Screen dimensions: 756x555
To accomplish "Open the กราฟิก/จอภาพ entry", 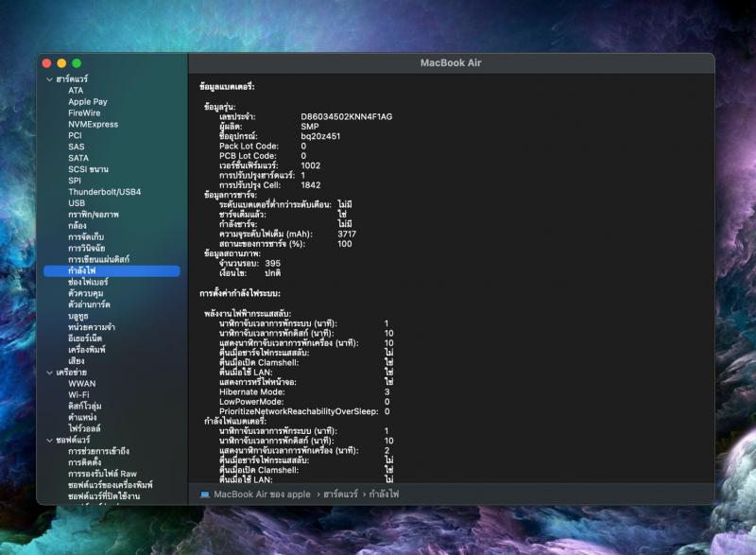I will pos(94,214).
